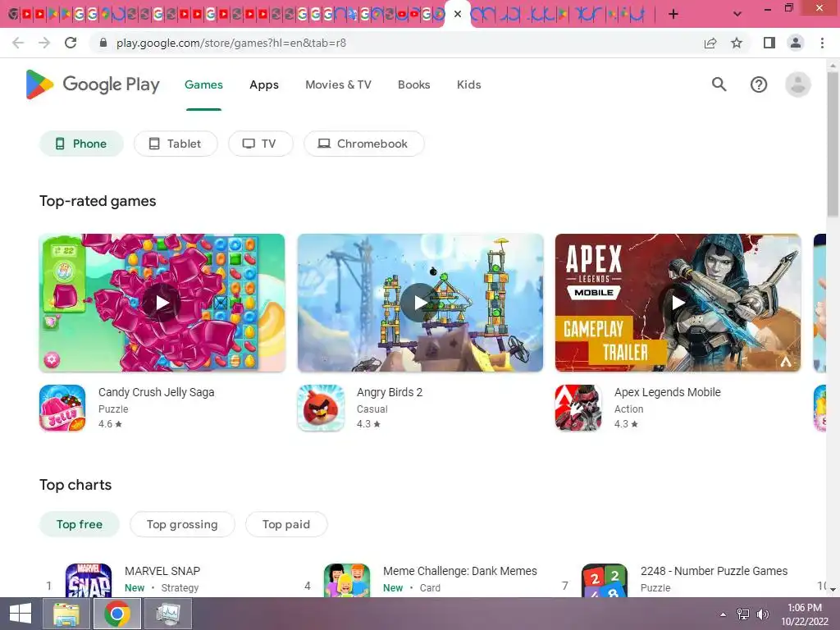This screenshot has height=630, width=840.
Task: Open Apex Legends Mobile app icon
Action: coord(578,408)
